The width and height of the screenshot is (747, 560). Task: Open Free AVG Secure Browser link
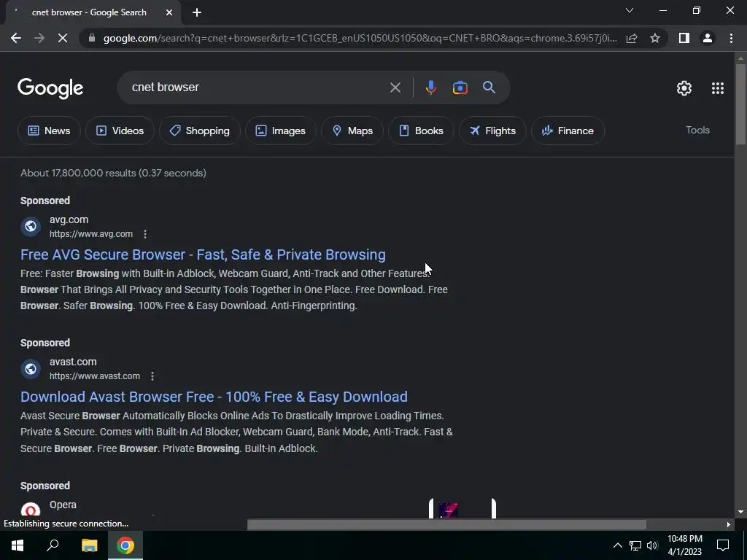point(203,254)
